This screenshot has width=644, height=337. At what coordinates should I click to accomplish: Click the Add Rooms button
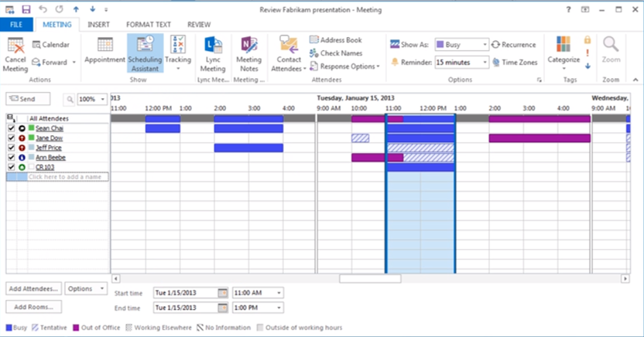tap(34, 307)
